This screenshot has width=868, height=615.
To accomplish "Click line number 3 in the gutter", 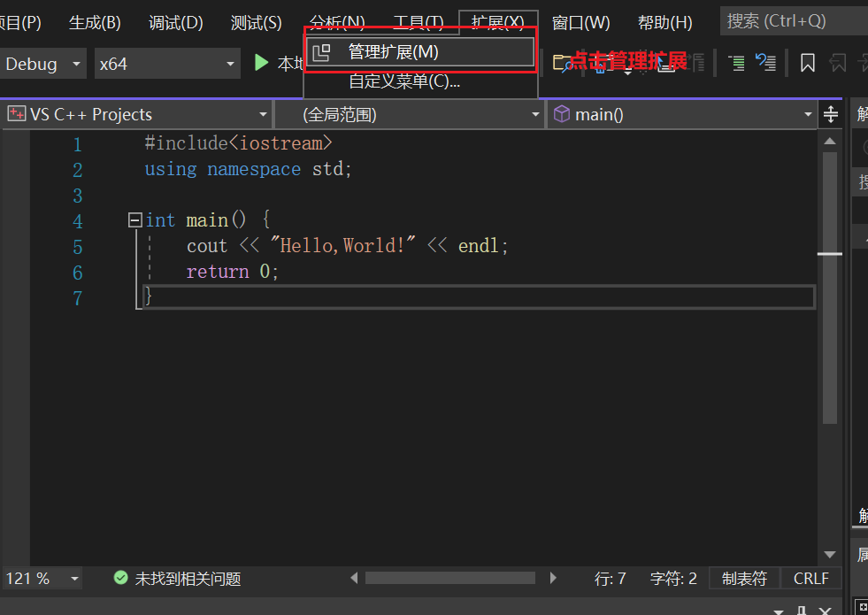I will [x=78, y=196].
